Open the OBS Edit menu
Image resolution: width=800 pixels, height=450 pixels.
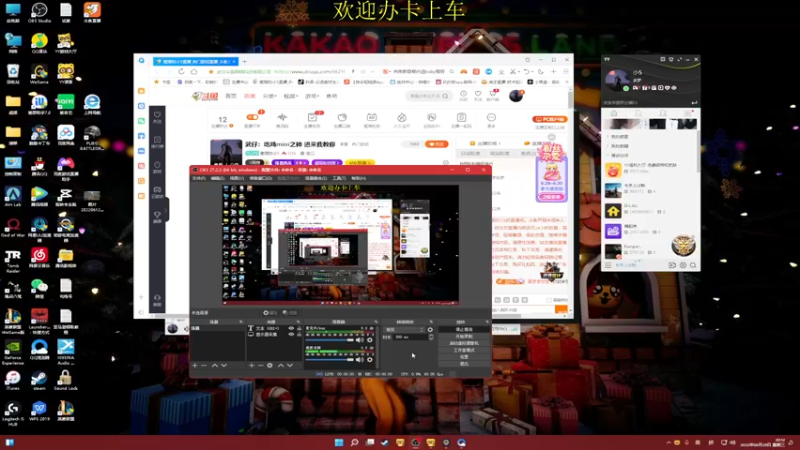(x=217, y=178)
